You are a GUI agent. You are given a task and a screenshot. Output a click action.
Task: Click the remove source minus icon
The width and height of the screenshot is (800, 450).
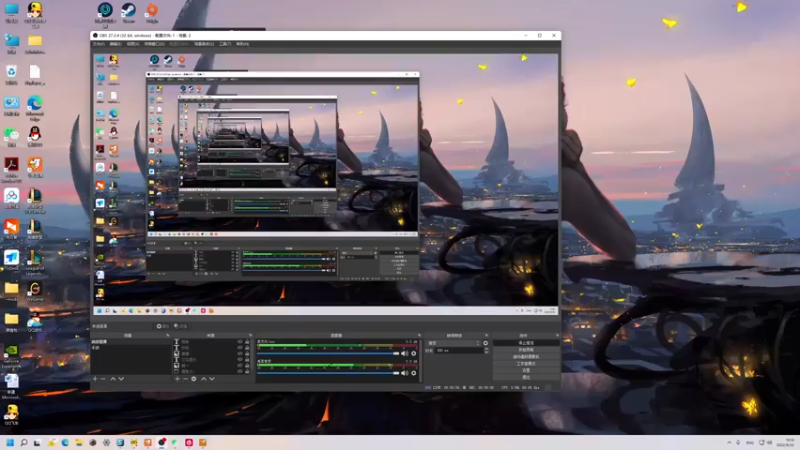(x=185, y=379)
